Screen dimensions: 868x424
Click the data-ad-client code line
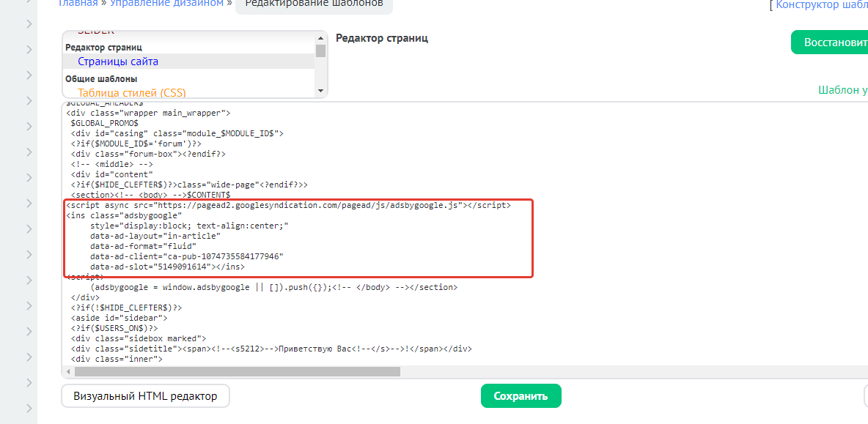187,256
